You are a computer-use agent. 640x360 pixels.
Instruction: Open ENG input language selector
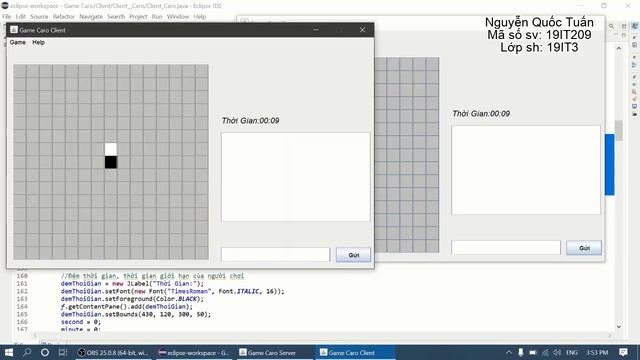click(x=572, y=352)
